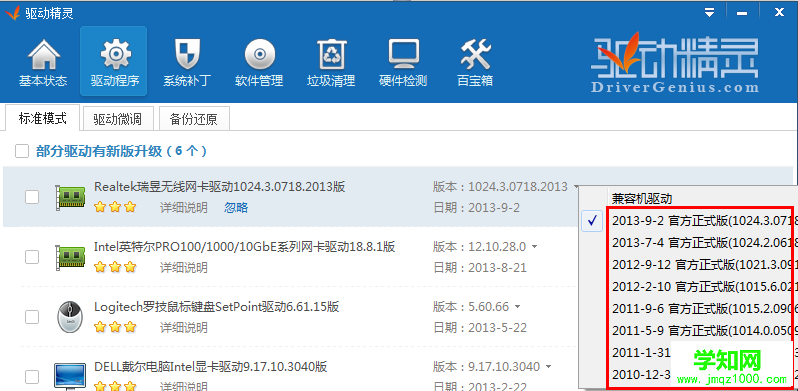
Task: Expand version dropdown for 5.60.66
Action: point(518,307)
